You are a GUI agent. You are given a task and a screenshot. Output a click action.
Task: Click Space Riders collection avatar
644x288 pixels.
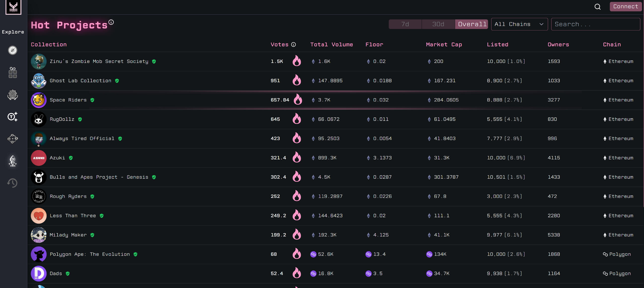click(x=39, y=100)
